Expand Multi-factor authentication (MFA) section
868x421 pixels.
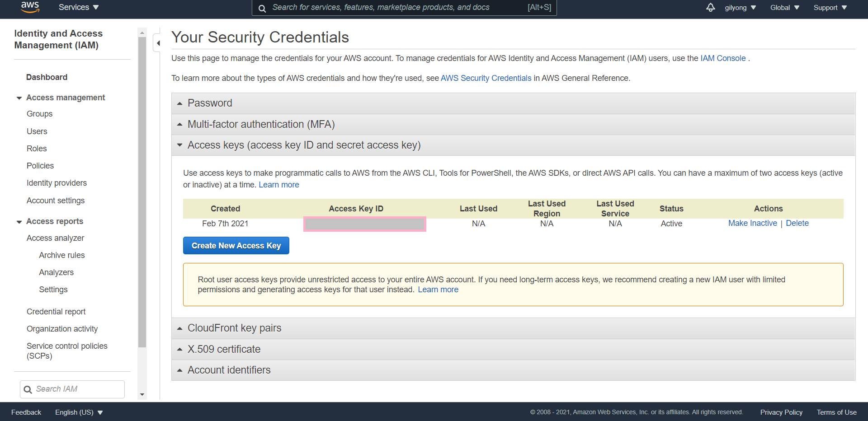click(513, 124)
